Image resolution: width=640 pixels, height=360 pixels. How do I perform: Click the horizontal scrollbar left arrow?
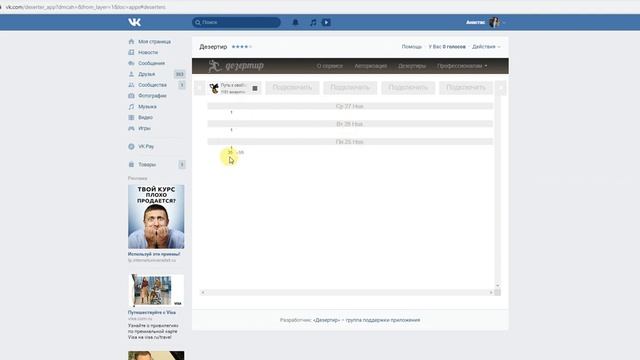(203, 292)
